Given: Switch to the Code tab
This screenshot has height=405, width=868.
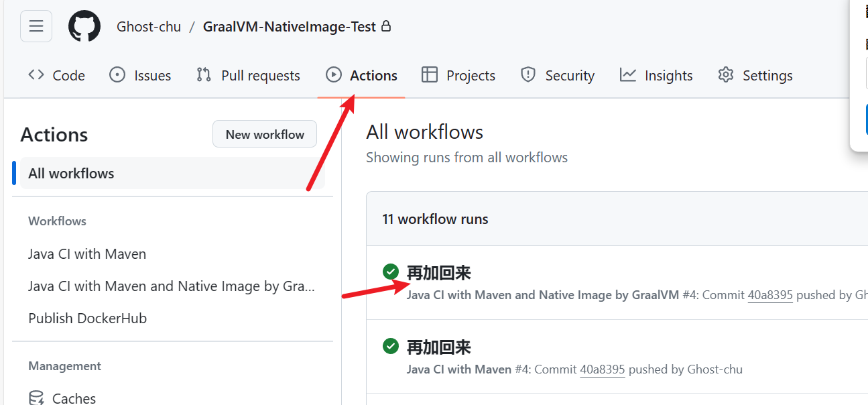Looking at the screenshot, I should (x=56, y=75).
